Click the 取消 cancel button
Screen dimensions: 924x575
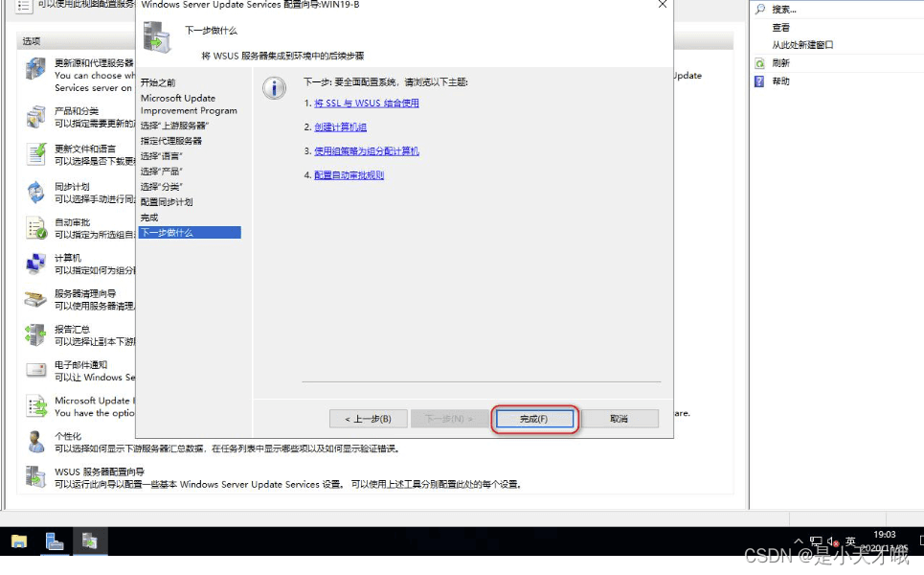coord(620,419)
